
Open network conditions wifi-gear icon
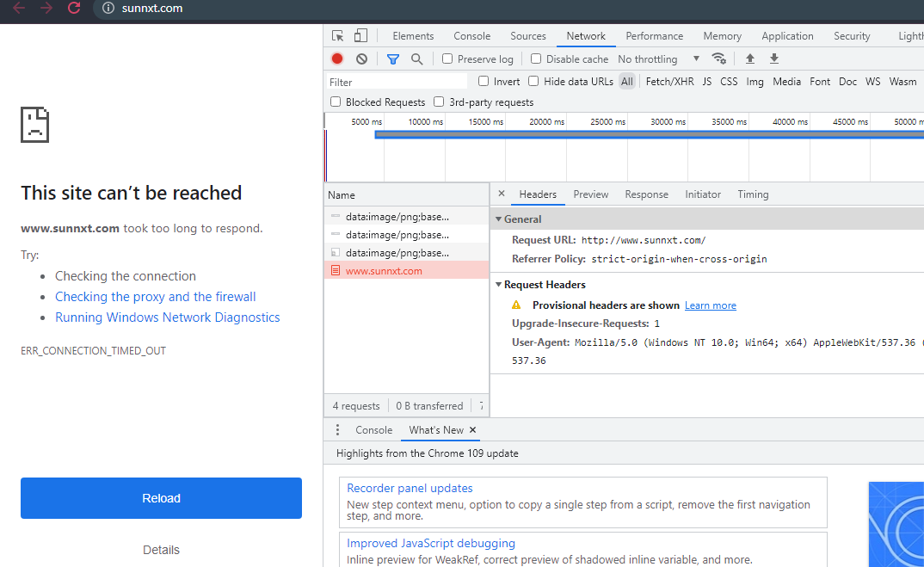(719, 59)
